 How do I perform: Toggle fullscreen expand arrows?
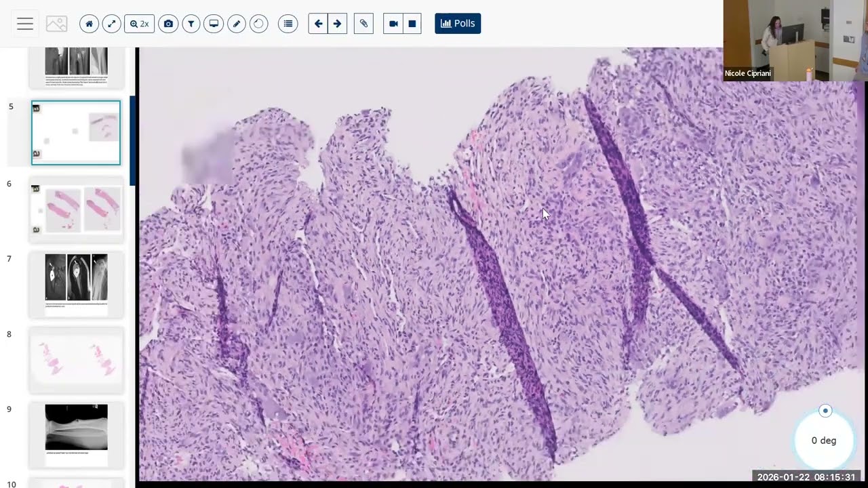(112, 24)
